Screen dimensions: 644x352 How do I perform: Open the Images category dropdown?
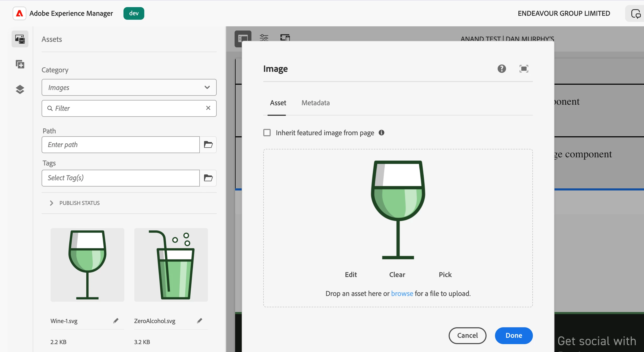click(129, 87)
